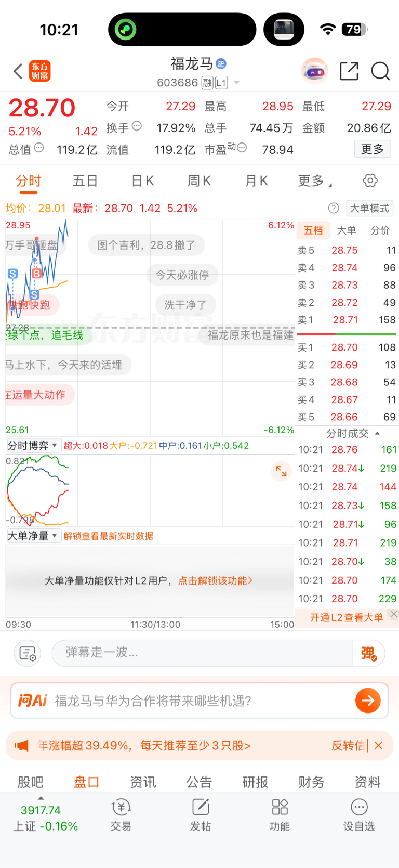This screenshot has height=868, width=399.
Task: Open the AI robot assistant avatar
Action: point(314,71)
